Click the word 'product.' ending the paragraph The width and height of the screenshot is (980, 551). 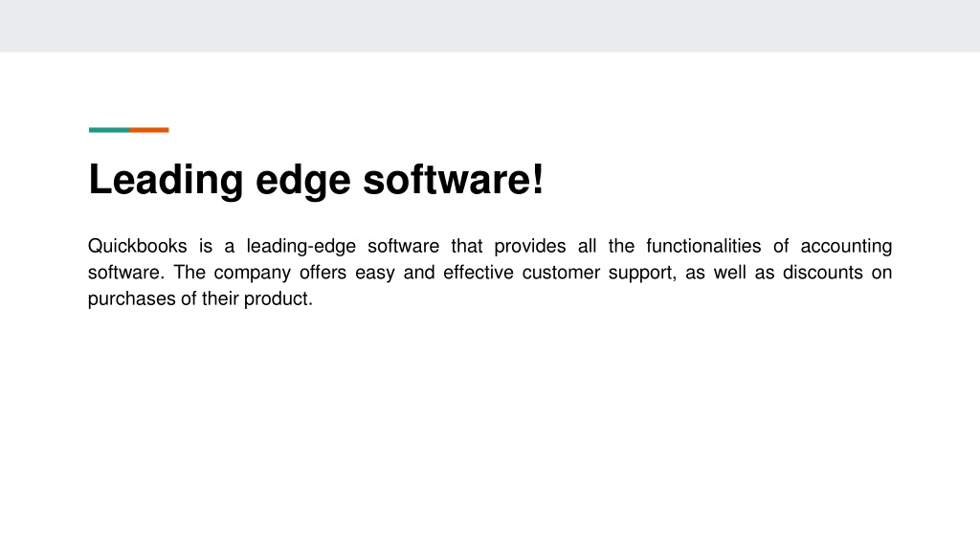coord(278,299)
